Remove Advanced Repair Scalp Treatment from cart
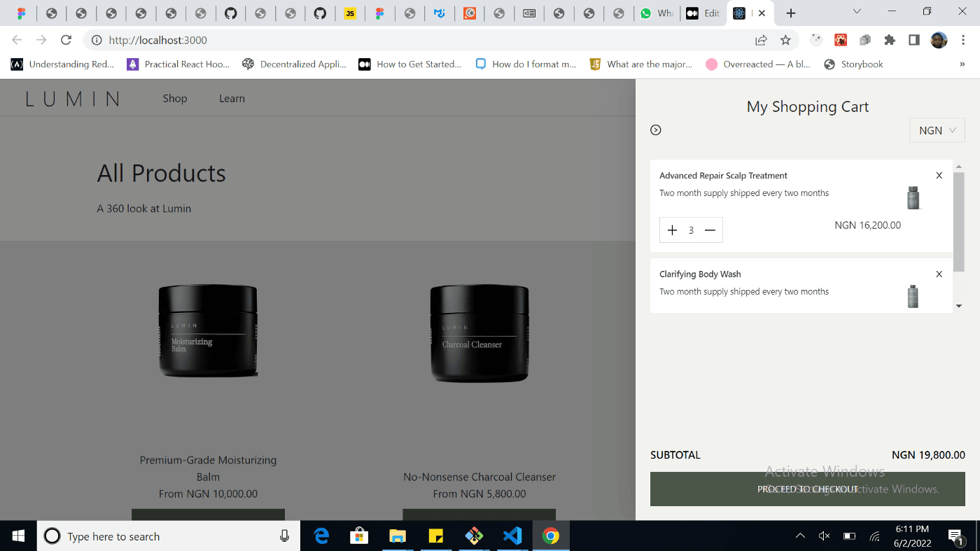980x551 pixels. coord(939,176)
